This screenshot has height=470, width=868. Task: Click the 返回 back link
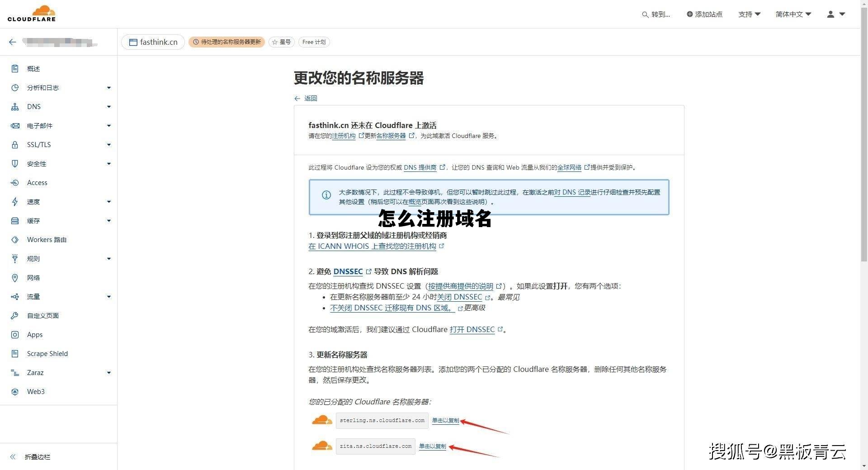click(306, 98)
